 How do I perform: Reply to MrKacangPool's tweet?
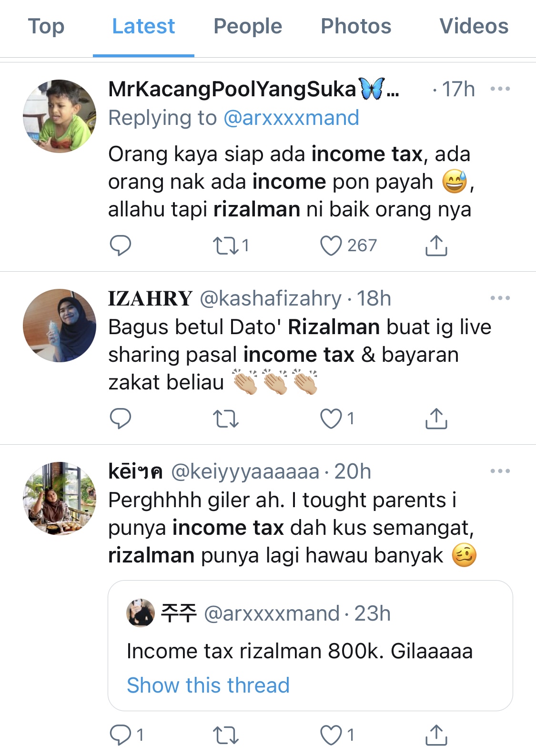121,245
